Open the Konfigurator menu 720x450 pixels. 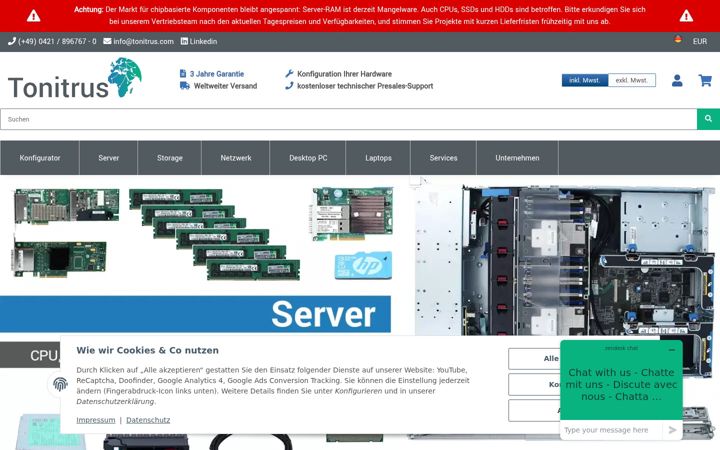click(40, 158)
